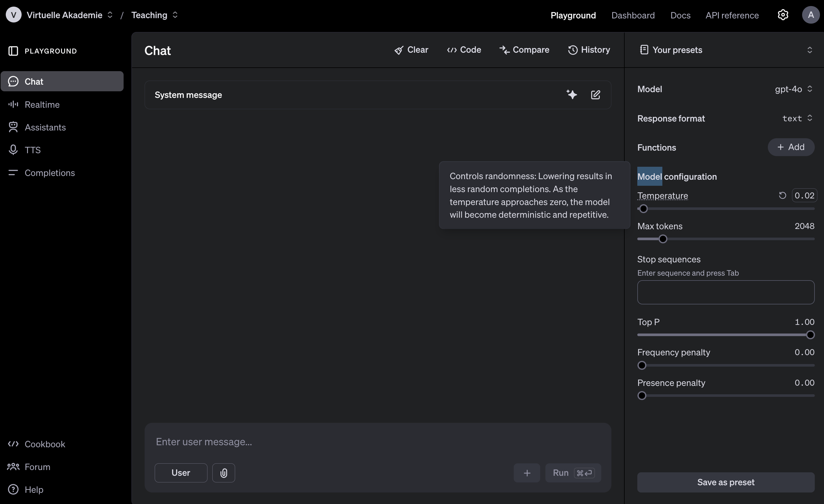Screen dimensions: 824x504
Task: Go to Assistants in the sidebar
Action: pyautogui.click(x=45, y=127)
